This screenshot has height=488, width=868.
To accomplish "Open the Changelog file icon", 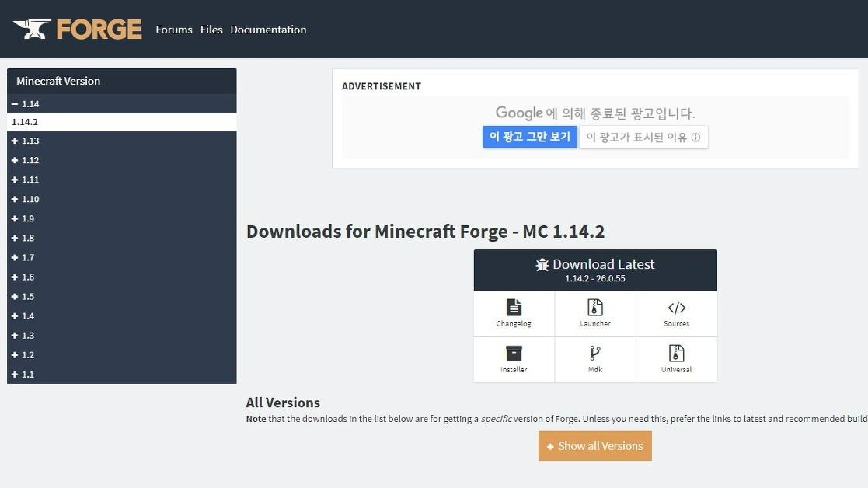I will (x=514, y=308).
